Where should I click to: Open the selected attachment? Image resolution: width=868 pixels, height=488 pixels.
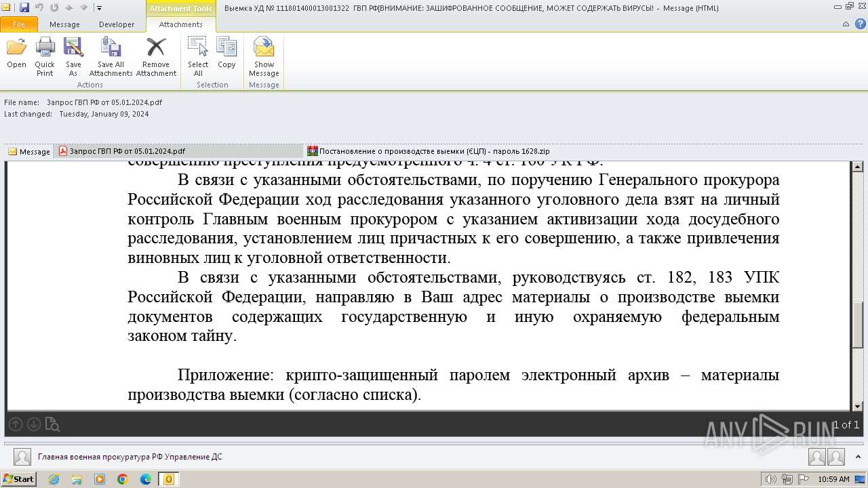(x=16, y=54)
